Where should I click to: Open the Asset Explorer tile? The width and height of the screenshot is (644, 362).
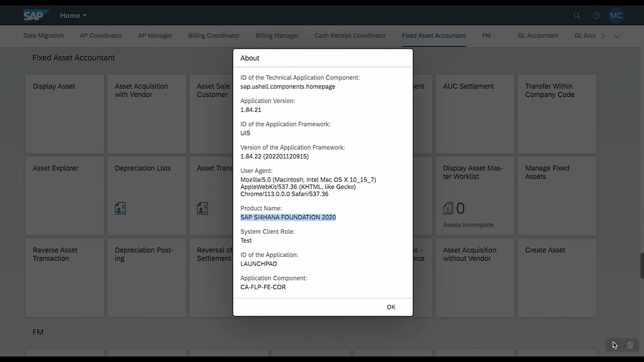pos(64,196)
